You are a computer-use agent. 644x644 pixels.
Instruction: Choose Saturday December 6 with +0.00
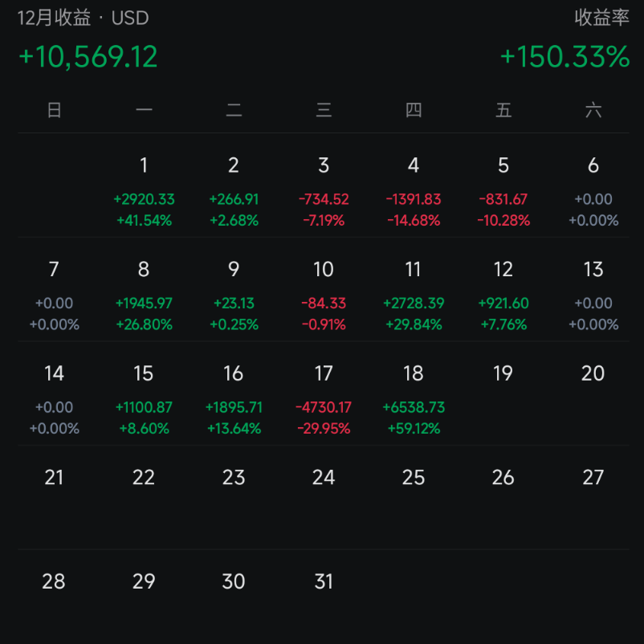593,191
